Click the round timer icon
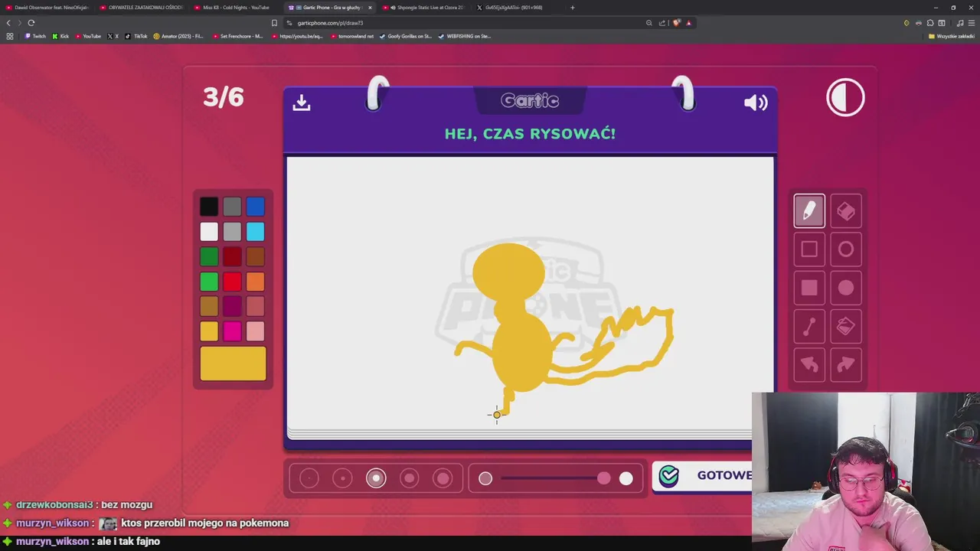The image size is (980, 551). click(845, 98)
